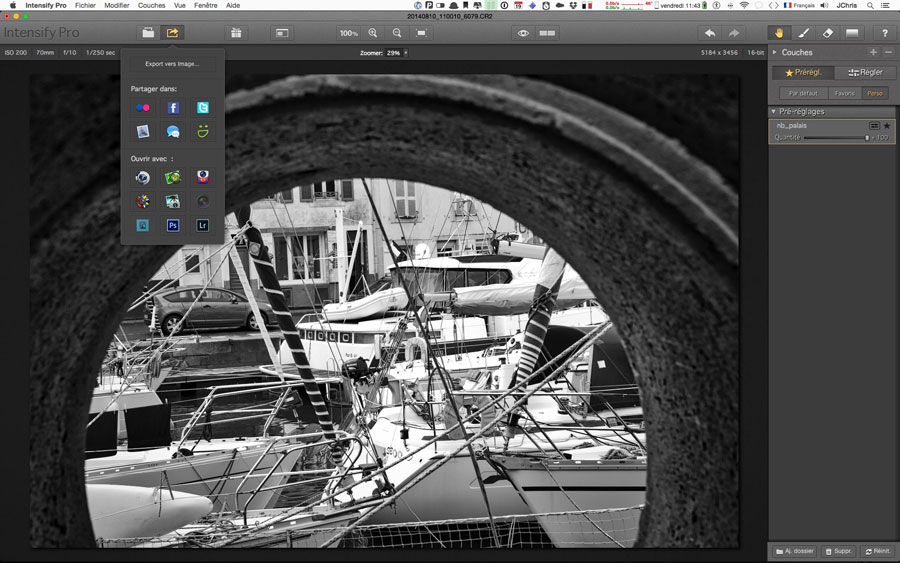Toggle the eye preview button
Image resolution: width=900 pixels, height=563 pixels.
tap(523, 33)
